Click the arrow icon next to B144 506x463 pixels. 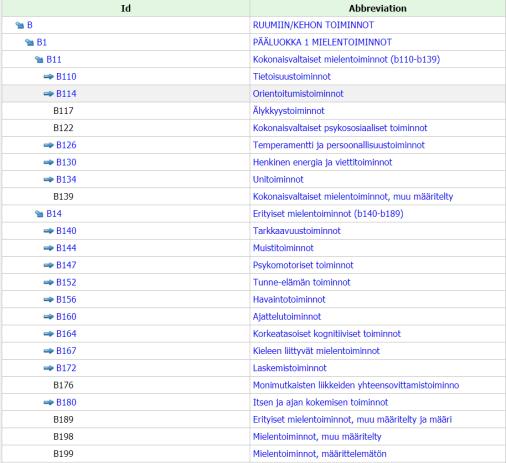point(49,248)
